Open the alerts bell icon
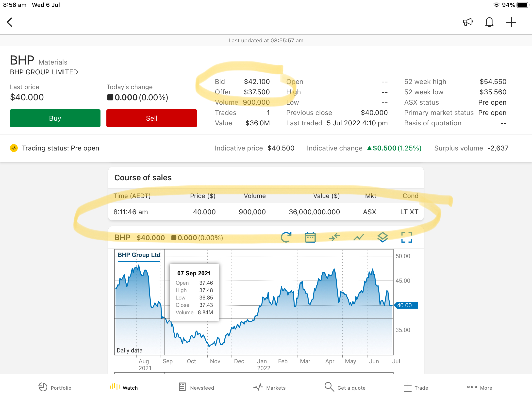The height and width of the screenshot is (399, 532). [x=489, y=22]
